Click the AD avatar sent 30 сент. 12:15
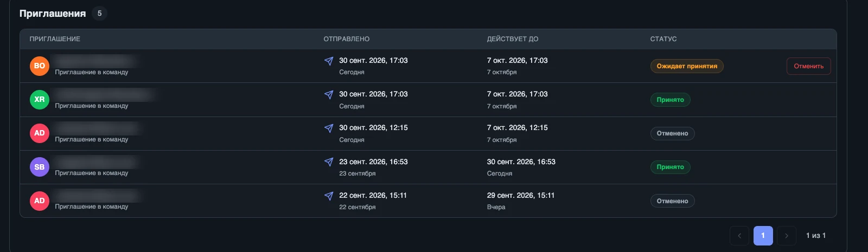 (40, 133)
